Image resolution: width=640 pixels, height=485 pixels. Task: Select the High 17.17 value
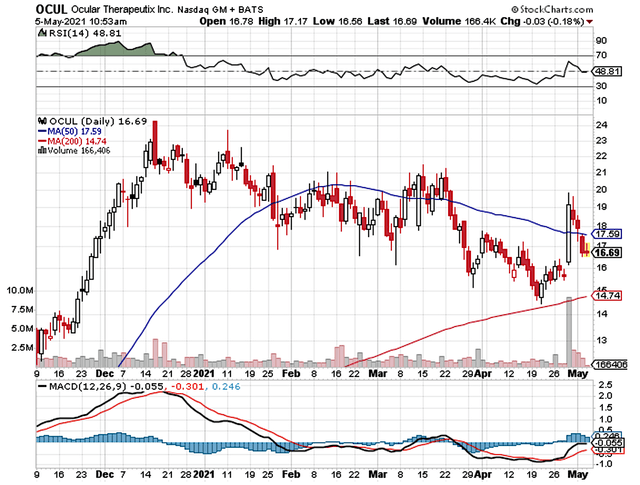click(283, 21)
